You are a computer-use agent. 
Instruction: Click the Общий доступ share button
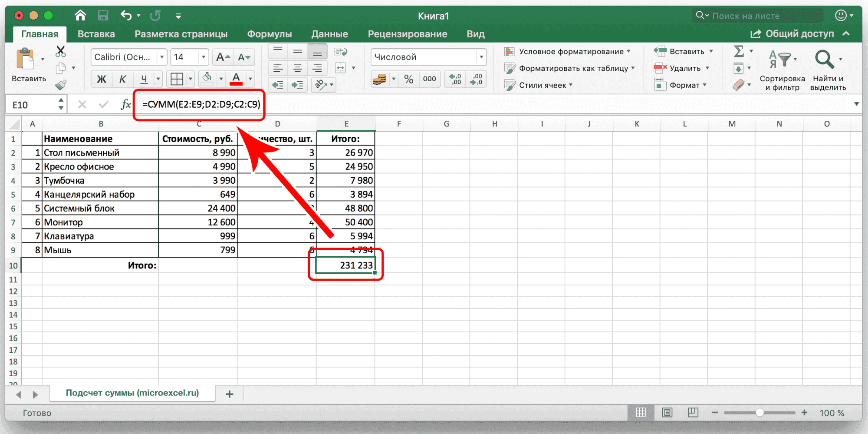click(793, 34)
